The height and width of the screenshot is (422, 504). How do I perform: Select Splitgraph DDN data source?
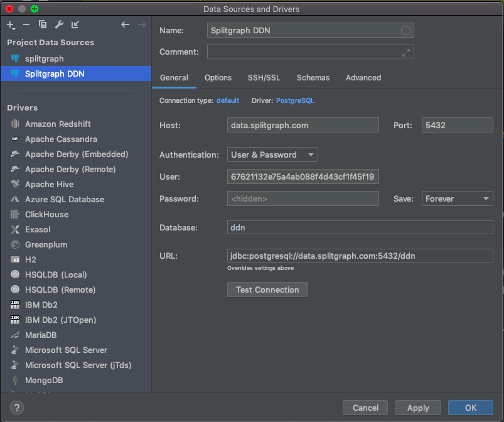[x=76, y=73]
